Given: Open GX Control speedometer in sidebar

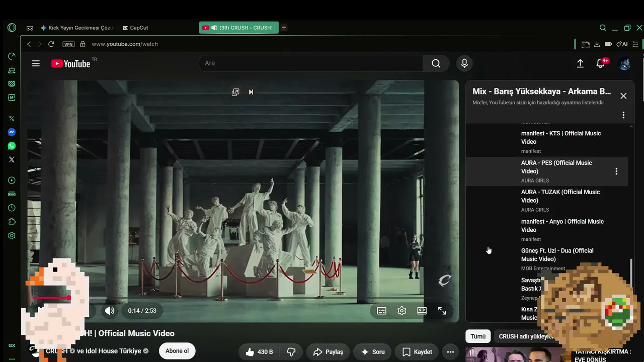Looking at the screenshot, I should pos(12,56).
